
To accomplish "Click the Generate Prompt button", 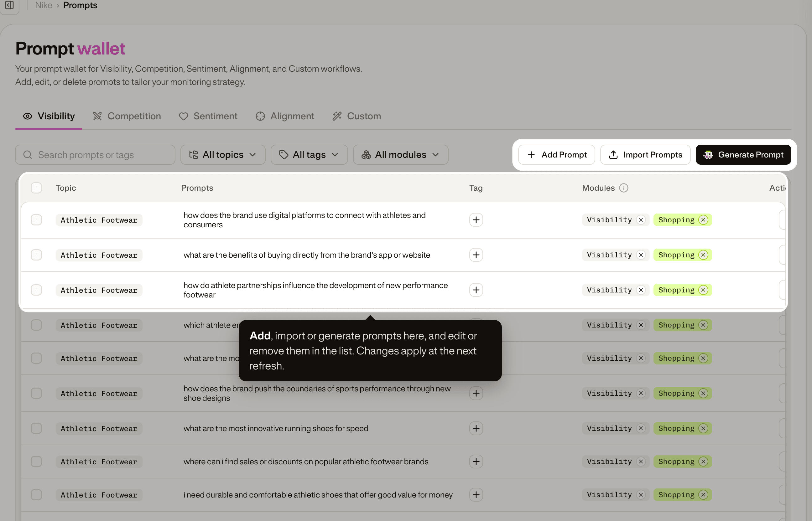I will pyautogui.click(x=743, y=155).
